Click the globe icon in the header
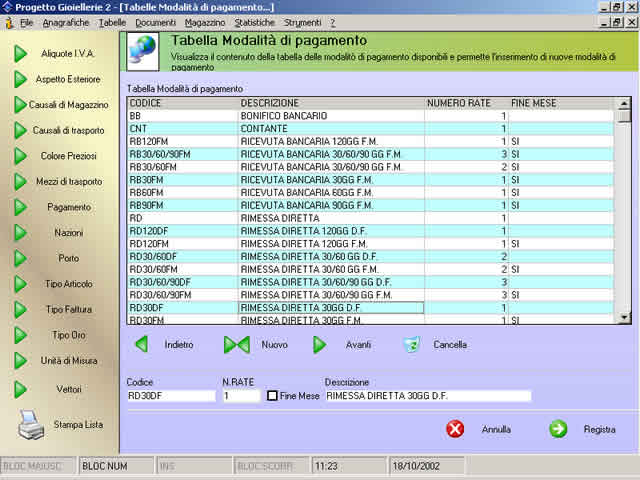The image size is (640, 480). (142, 52)
